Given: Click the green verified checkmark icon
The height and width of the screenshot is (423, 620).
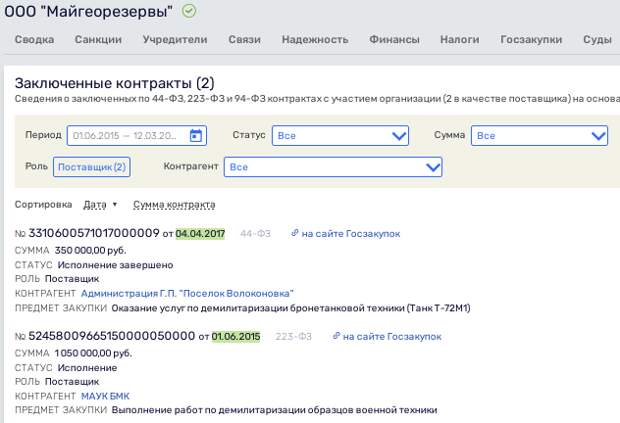Looking at the screenshot, I should (x=189, y=11).
